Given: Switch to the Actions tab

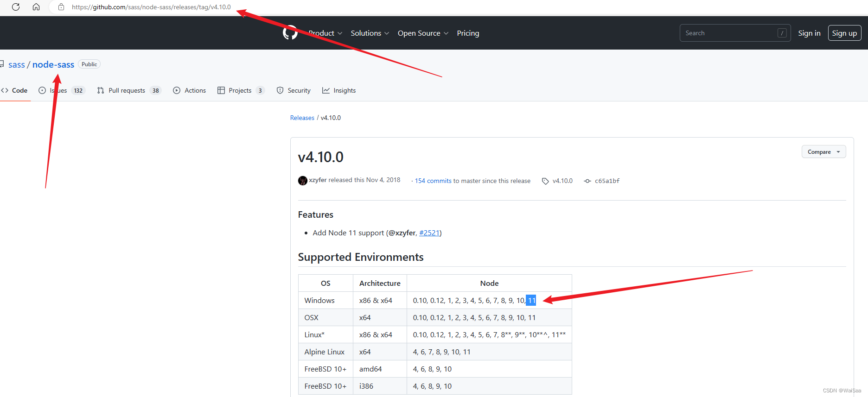Looking at the screenshot, I should 189,90.
